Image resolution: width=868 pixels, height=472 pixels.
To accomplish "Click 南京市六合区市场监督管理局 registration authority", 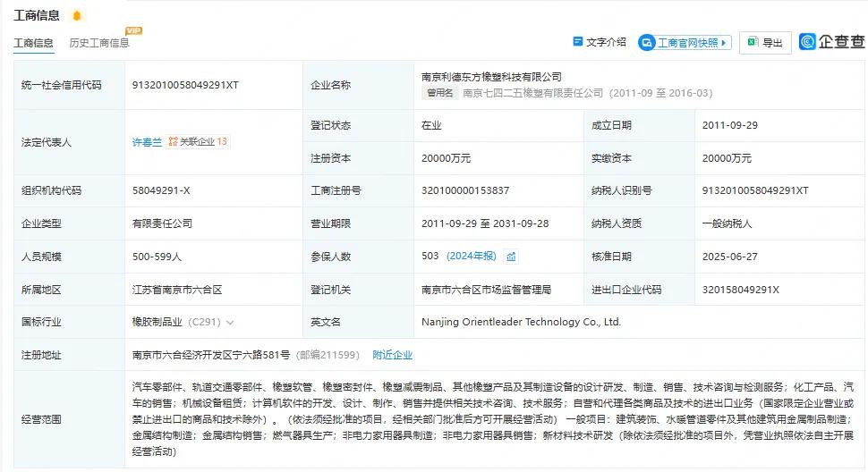I will click(x=486, y=290).
